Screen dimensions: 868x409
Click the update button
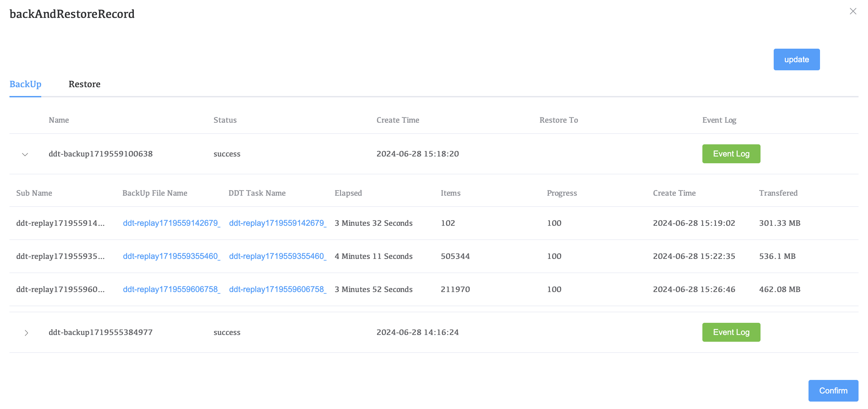click(x=796, y=59)
